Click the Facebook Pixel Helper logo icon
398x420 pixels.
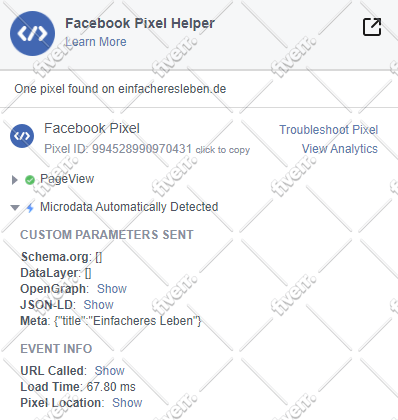point(32,33)
